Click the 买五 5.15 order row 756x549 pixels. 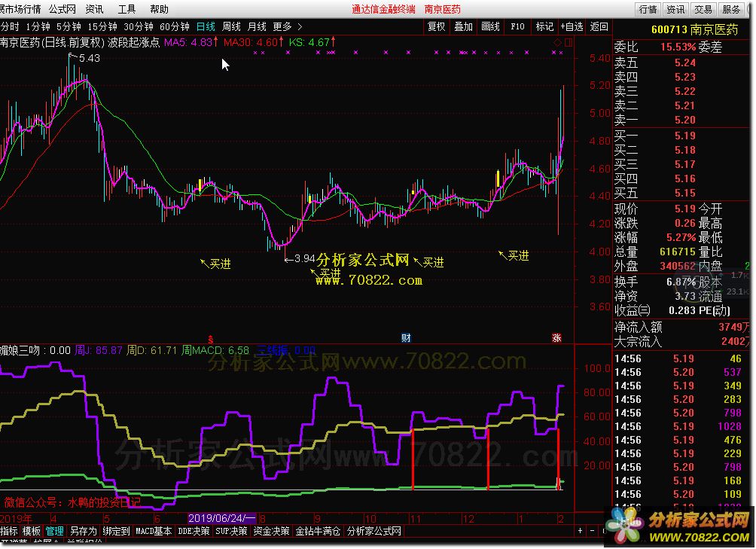pos(680,194)
